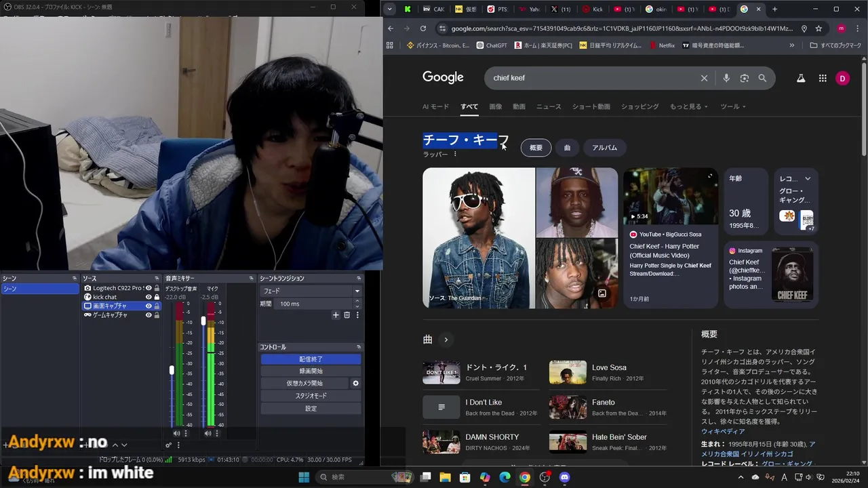This screenshot has height=488, width=868.
Task: Click 録画開始 to start recording
Action: coord(311,371)
